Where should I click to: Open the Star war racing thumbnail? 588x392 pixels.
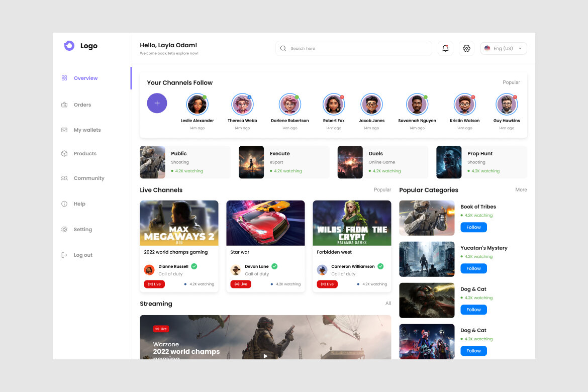click(x=265, y=223)
